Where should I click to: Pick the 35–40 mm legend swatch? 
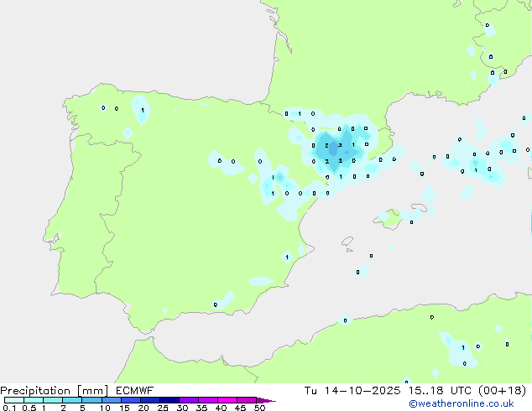coord(207,400)
